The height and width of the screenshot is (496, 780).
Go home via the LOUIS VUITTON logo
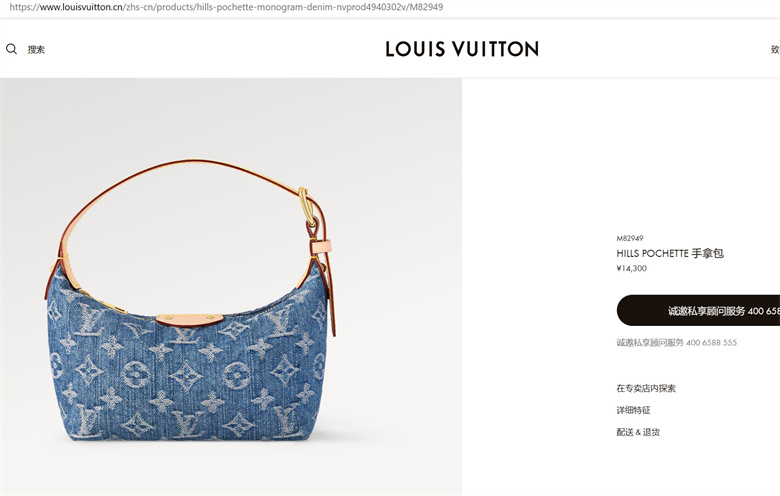coord(462,49)
